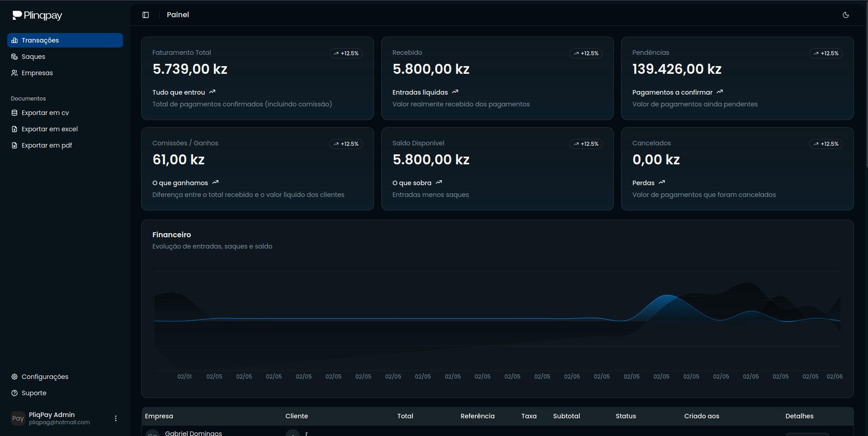868x436 pixels.
Task: Click the Pay user avatar
Action: tap(18, 418)
